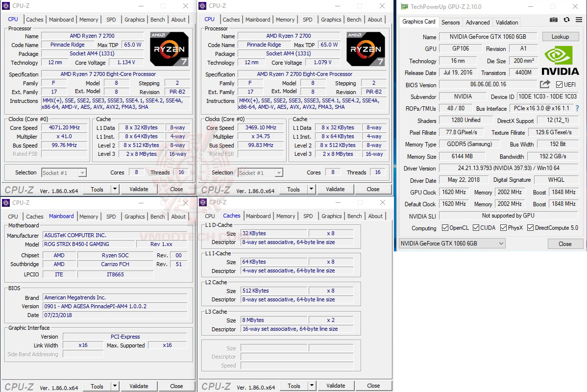587x392 pixels.
Task: Click the GPU-Z Lookup button
Action: point(560,37)
